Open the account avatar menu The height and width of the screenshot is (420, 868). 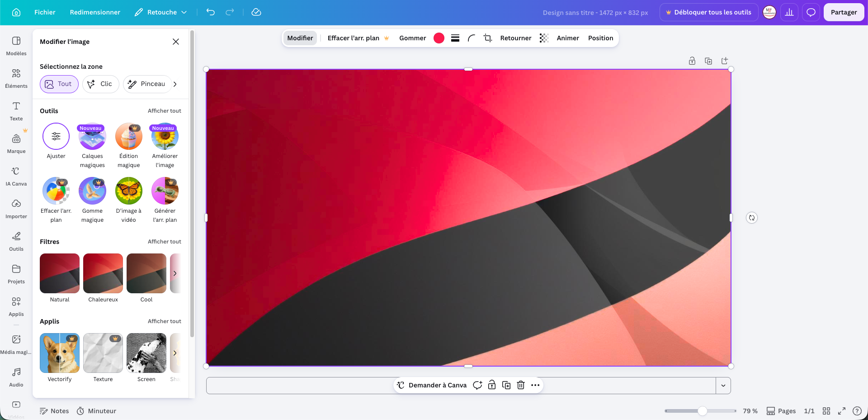[x=769, y=12]
